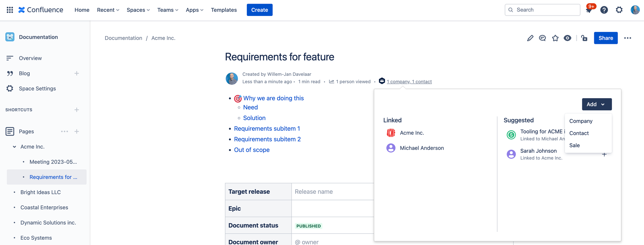Open the 1 company, 1 contact link

pyautogui.click(x=409, y=82)
